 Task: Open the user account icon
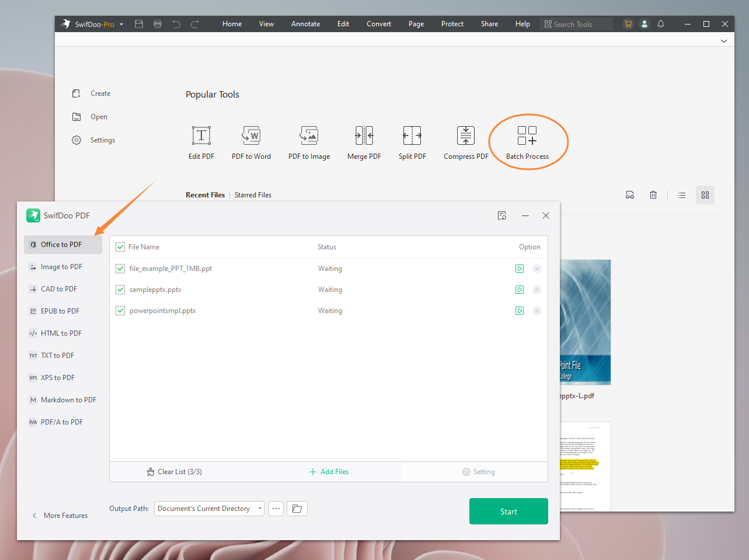click(645, 24)
